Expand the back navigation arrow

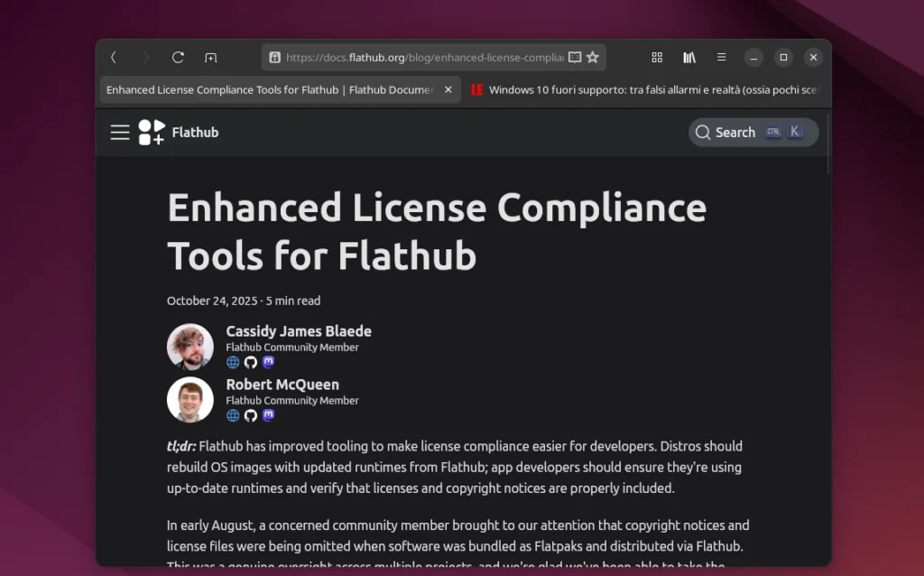pyautogui.click(x=113, y=57)
